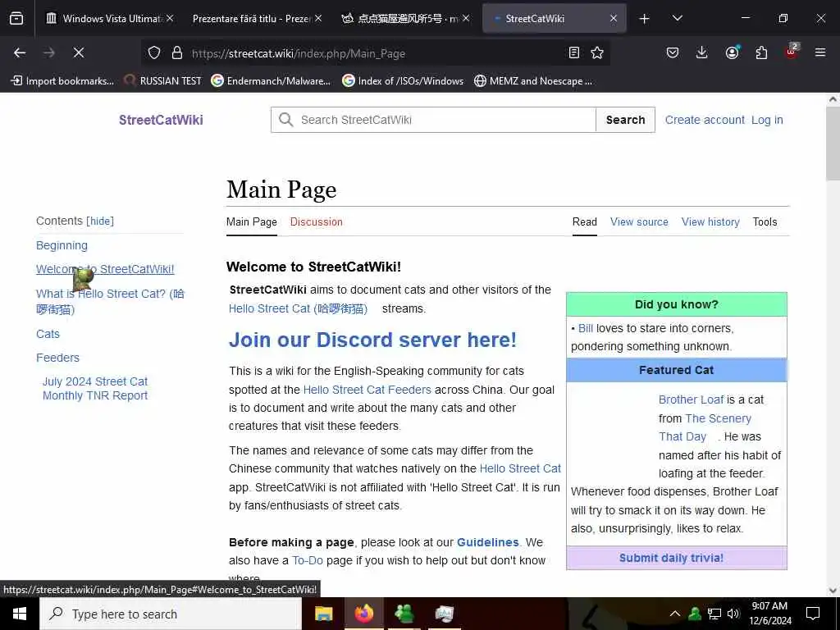Click the wiki Search button
The width and height of the screenshot is (840, 630).
coord(625,120)
